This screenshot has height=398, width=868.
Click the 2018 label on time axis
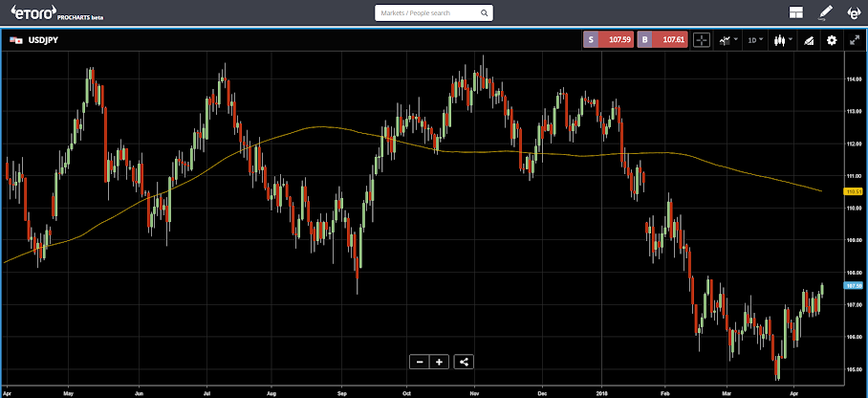pyautogui.click(x=601, y=392)
